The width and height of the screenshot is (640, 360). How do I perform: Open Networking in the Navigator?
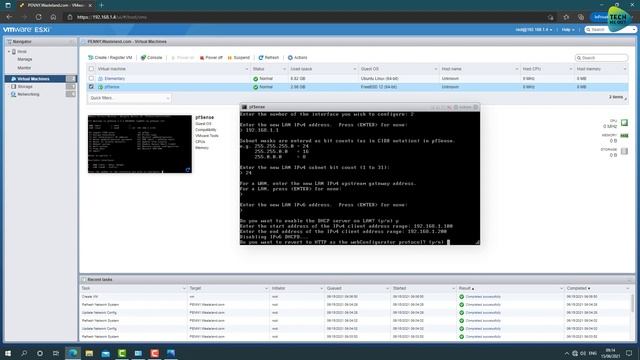point(28,94)
